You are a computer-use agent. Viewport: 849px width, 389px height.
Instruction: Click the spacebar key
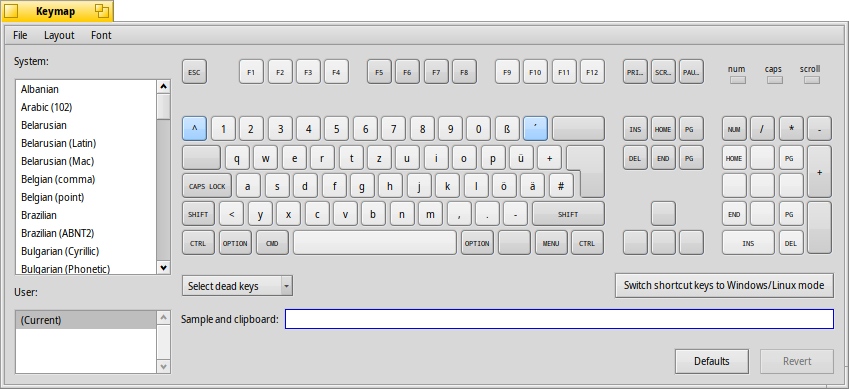[x=375, y=243]
